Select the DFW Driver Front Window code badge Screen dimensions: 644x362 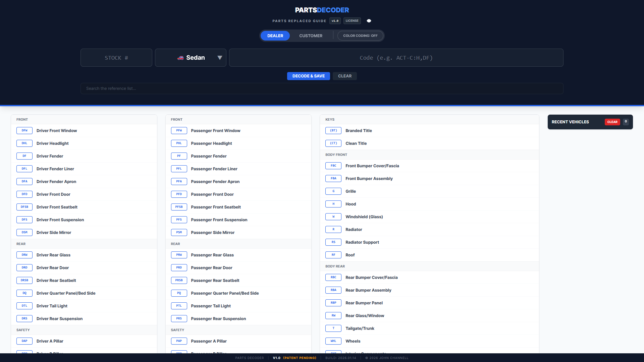pos(24,130)
